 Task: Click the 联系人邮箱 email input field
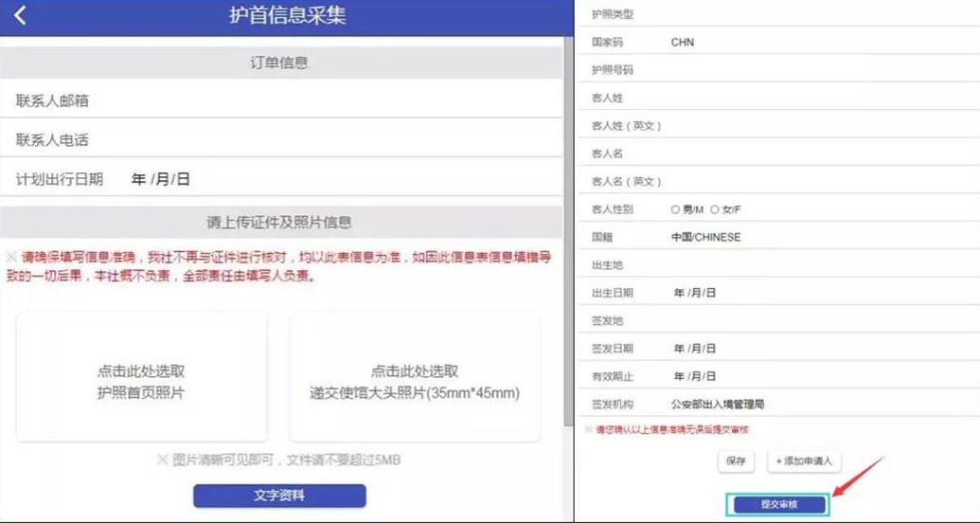click(x=331, y=101)
